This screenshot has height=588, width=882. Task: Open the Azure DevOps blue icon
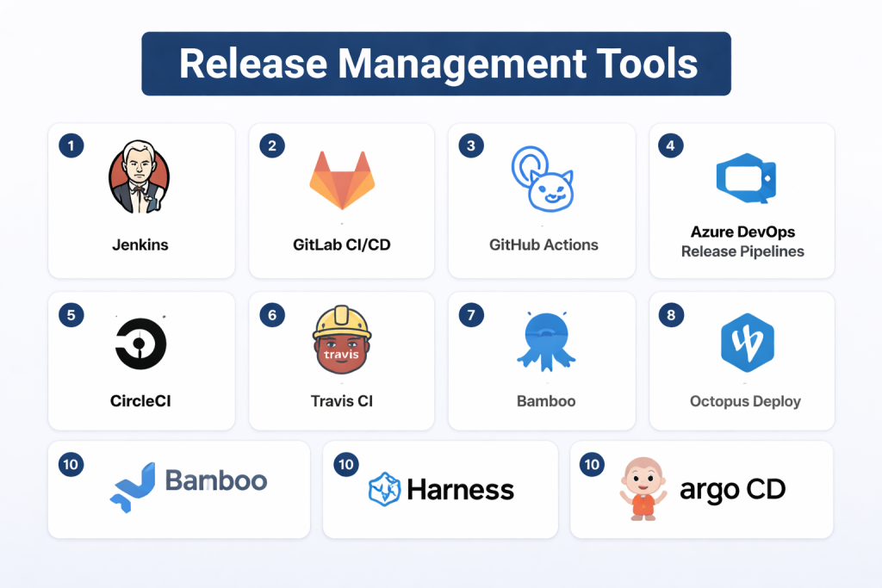(743, 178)
